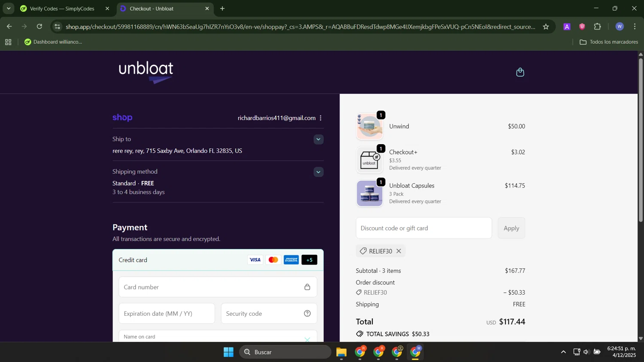This screenshot has height=362, width=644.
Task: Click the RELIEF30 tag icon in chip
Action: (363, 251)
